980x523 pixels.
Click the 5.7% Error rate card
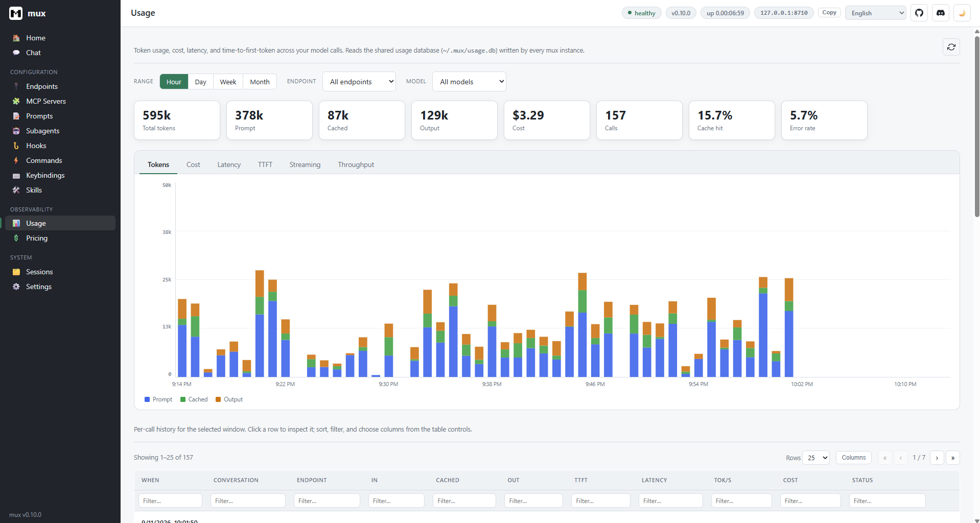click(x=824, y=120)
